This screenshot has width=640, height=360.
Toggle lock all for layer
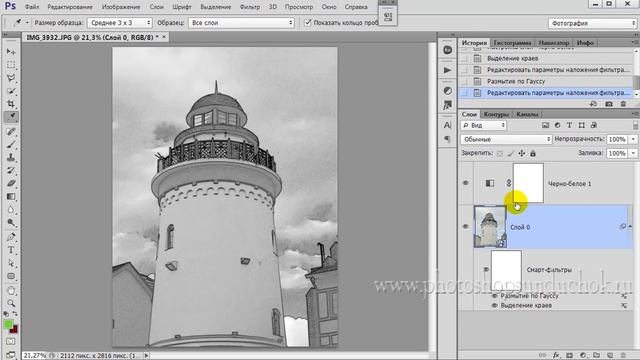pyautogui.click(x=533, y=153)
